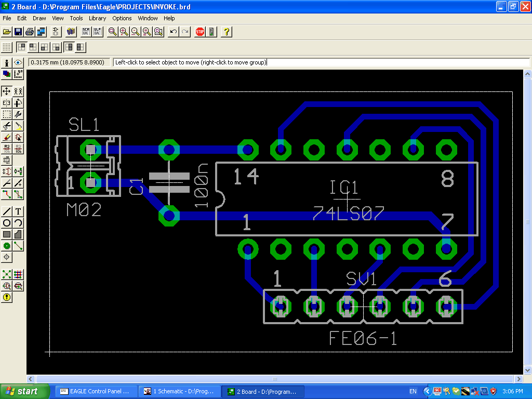Click the Open file toolbar icon
Image resolution: width=532 pixels, height=399 pixels.
pos(7,32)
